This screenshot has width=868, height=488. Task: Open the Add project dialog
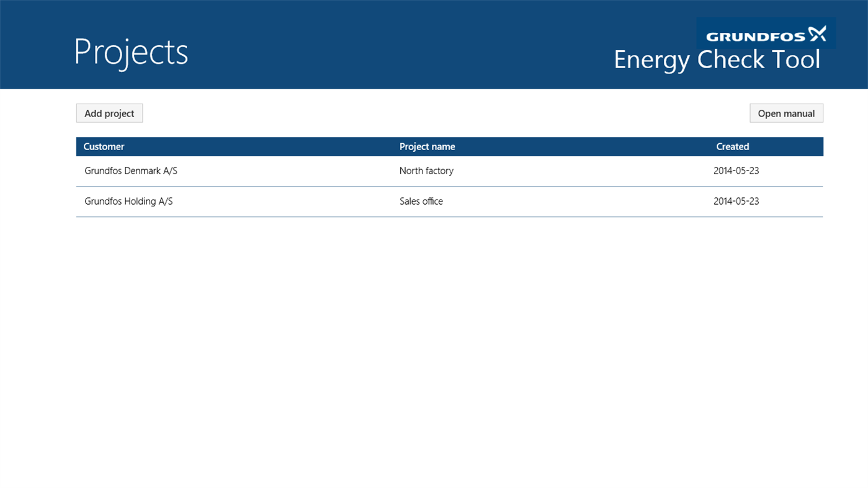pos(109,113)
